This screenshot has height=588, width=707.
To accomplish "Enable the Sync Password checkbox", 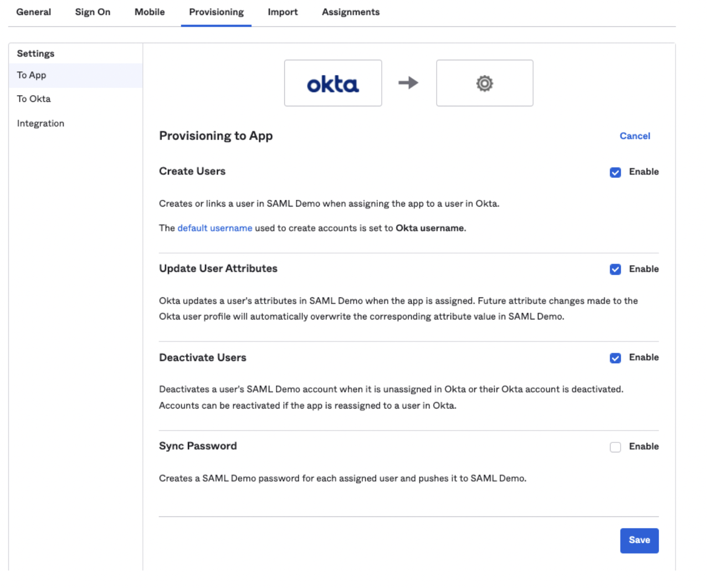I will point(615,447).
